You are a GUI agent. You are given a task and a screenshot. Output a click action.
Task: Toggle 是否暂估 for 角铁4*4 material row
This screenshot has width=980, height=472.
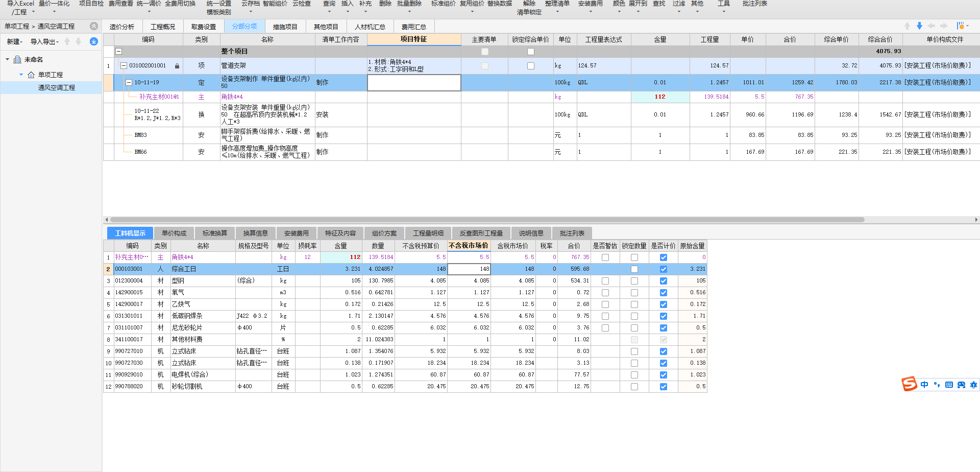pyautogui.click(x=605, y=257)
